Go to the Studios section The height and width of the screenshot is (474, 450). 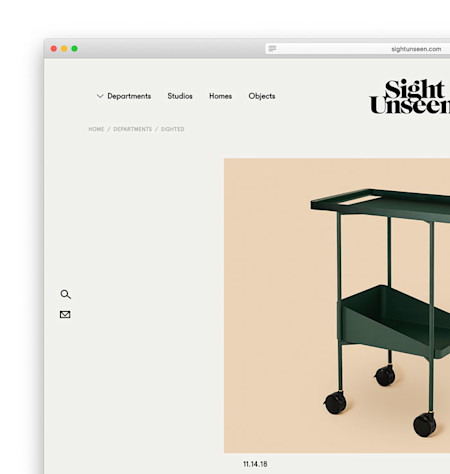point(180,96)
